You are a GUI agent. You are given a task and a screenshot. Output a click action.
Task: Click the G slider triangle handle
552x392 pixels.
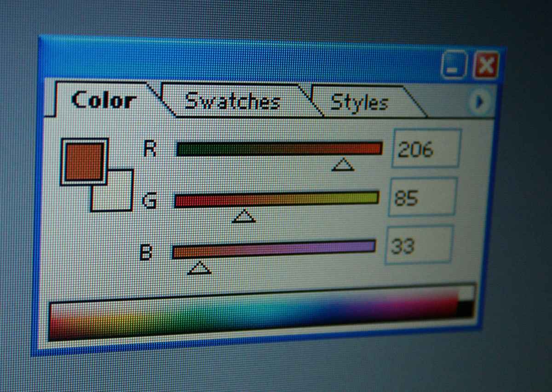[244, 216]
